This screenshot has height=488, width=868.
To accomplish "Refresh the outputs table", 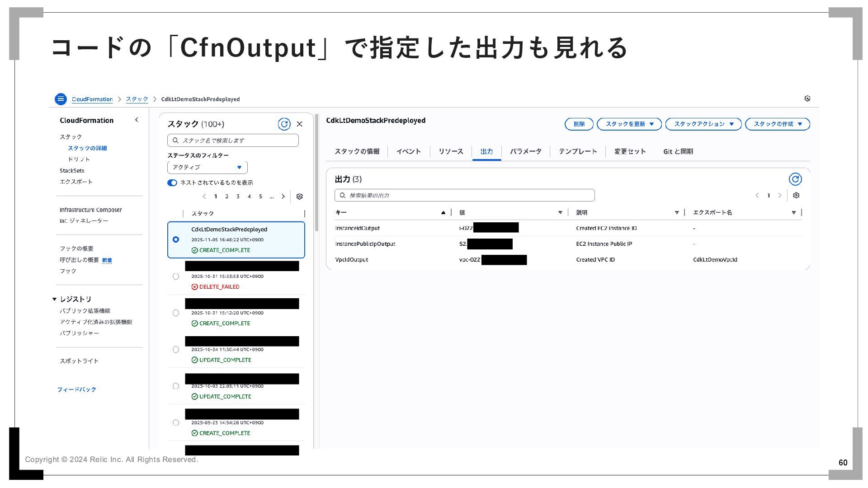I will pos(795,179).
